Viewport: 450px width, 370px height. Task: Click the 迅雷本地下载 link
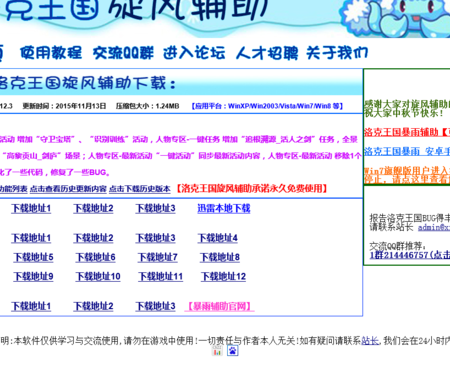coord(224,208)
